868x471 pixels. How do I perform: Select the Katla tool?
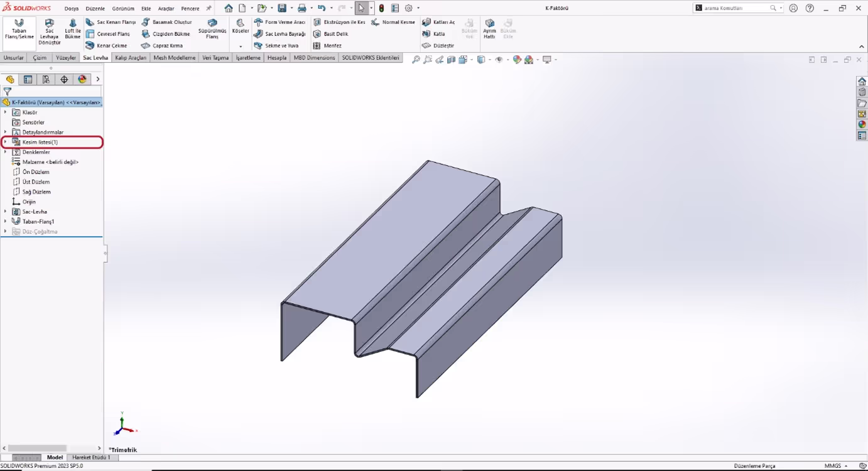[x=433, y=34]
